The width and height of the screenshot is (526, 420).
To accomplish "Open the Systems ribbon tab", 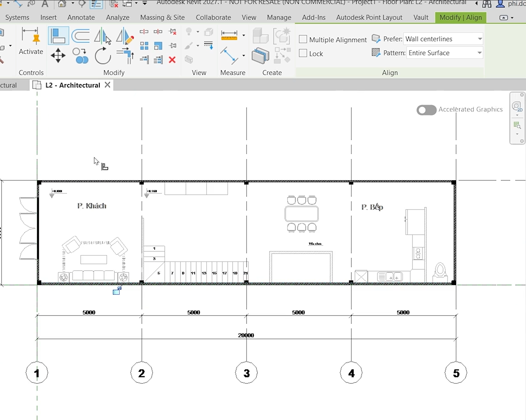I will 17,18.
